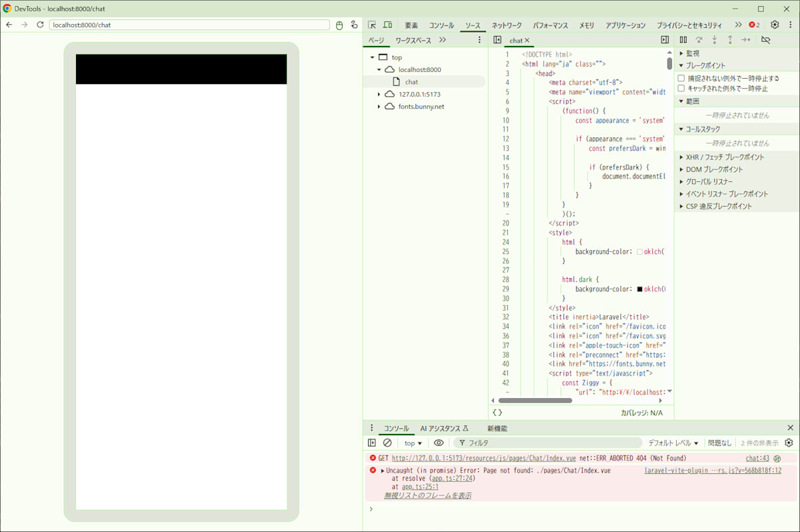Activate the inspect element picker icon
Viewport: 800px width, 532px height.
coord(372,25)
